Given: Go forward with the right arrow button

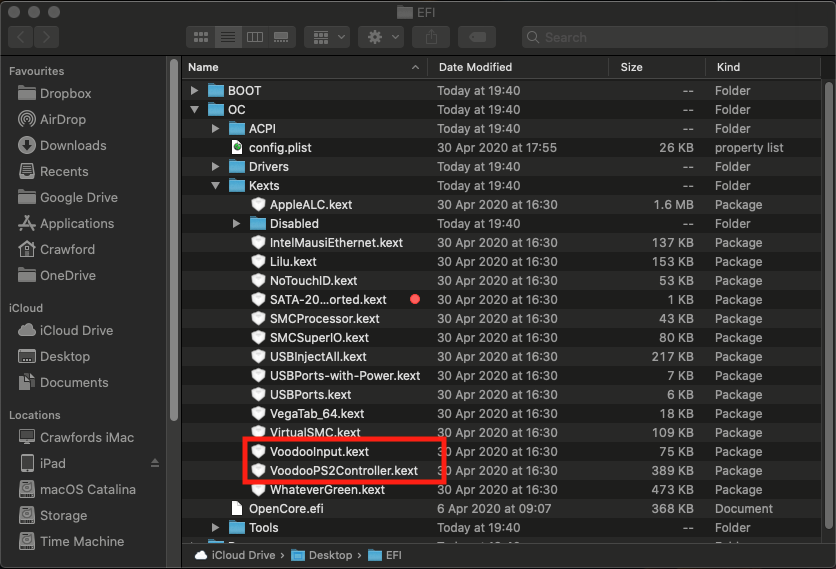Looking at the screenshot, I should 46,37.
